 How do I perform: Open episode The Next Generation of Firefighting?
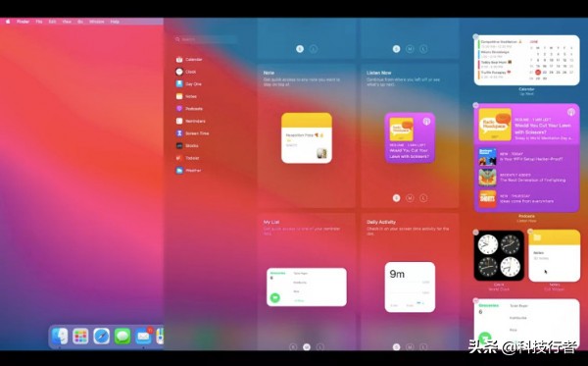[527, 178]
